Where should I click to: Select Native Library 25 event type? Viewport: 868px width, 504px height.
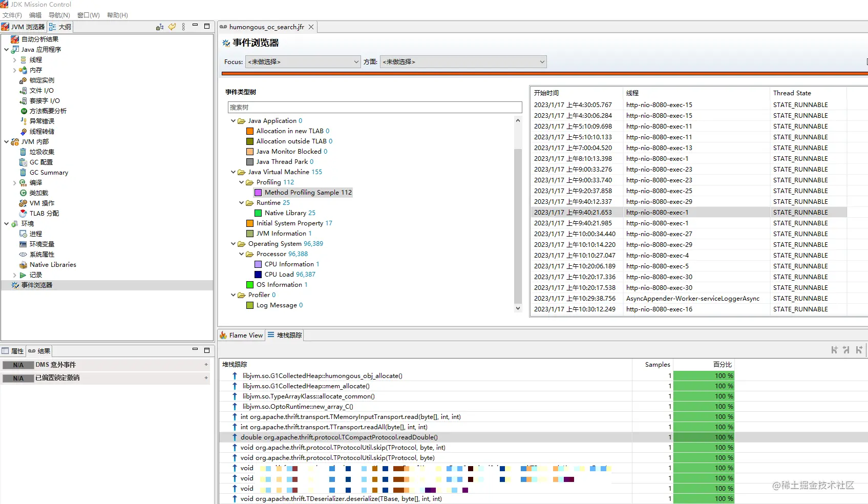click(290, 213)
